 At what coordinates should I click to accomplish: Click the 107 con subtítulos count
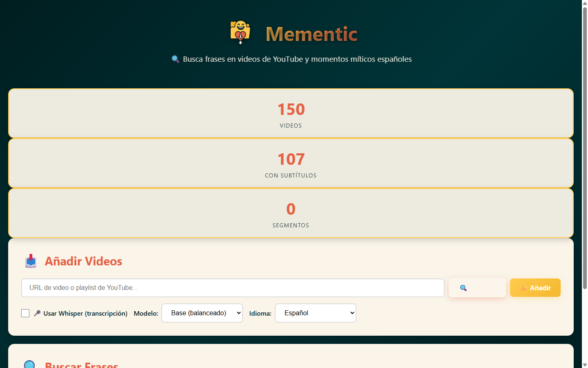tap(291, 159)
